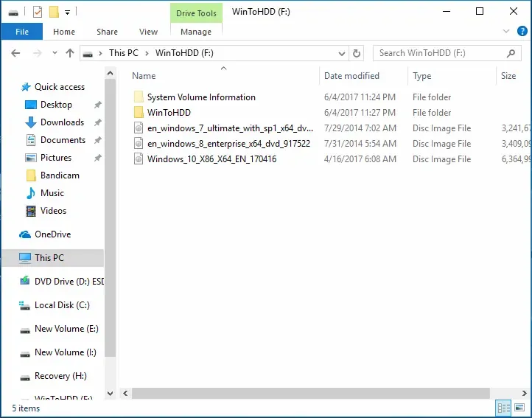Click WinToHDD (F:) in the address bar
The width and height of the screenshot is (532, 418).
184,53
